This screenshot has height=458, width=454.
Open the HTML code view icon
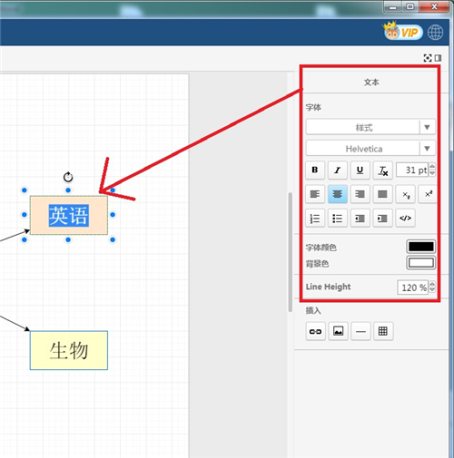(406, 218)
